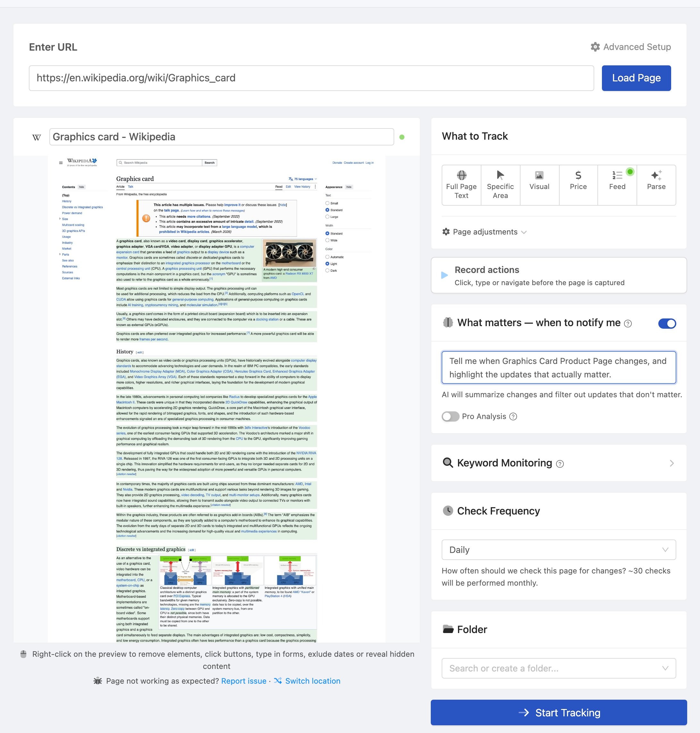
Task: Click the Advanced Setup gear icon
Action: tap(595, 47)
